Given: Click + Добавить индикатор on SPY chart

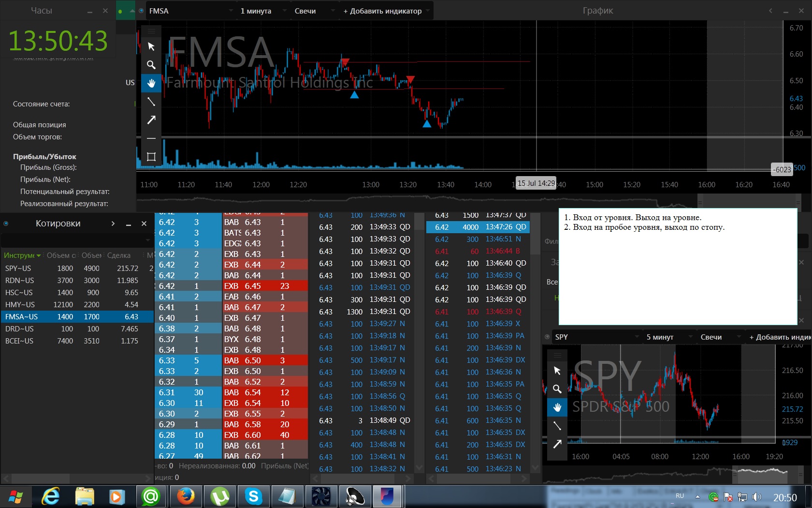Looking at the screenshot, I should (780, 337).
